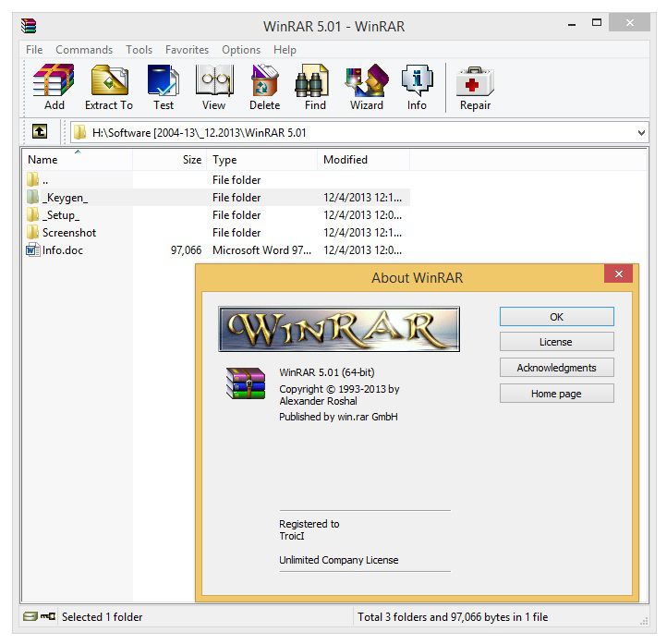Screen dimensions: 667x644
Task: Click the parent folder '..' icon
Action: (x=32, y=179)
